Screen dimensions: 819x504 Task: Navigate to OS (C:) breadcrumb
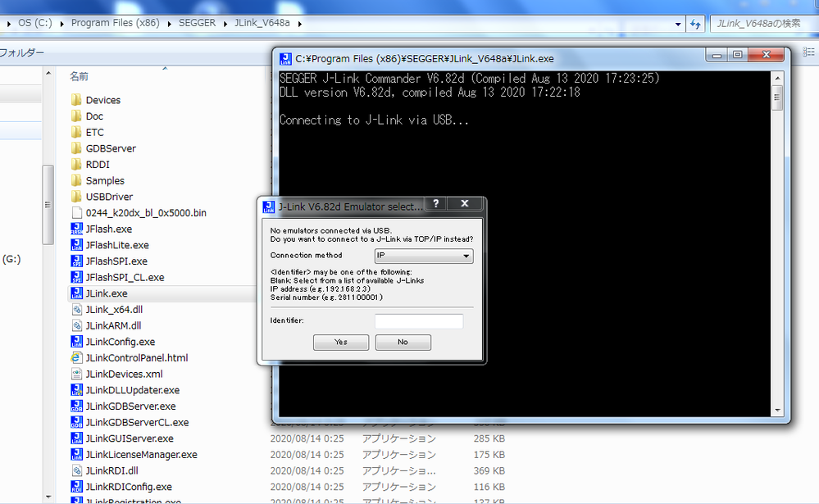[x=35, y=23]
